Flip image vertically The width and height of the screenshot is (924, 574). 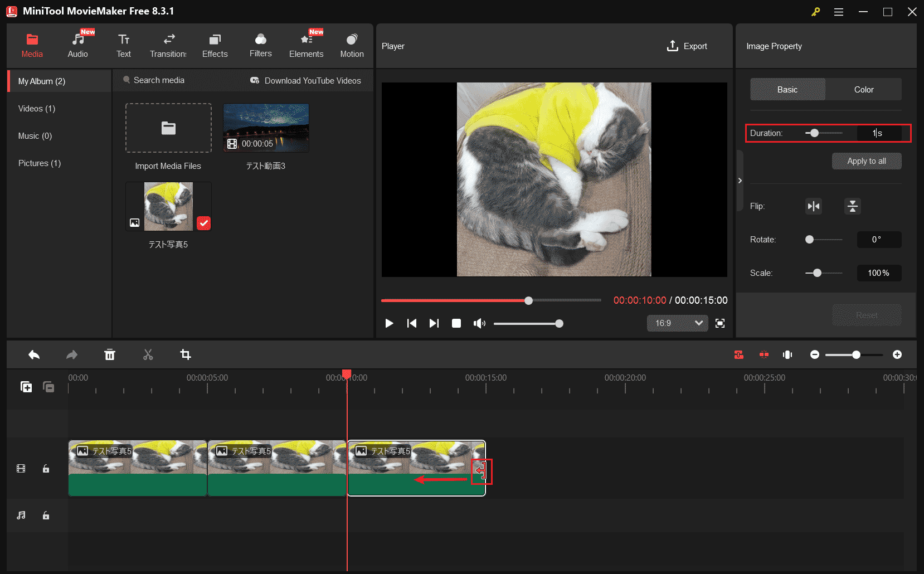pos(852,206)
